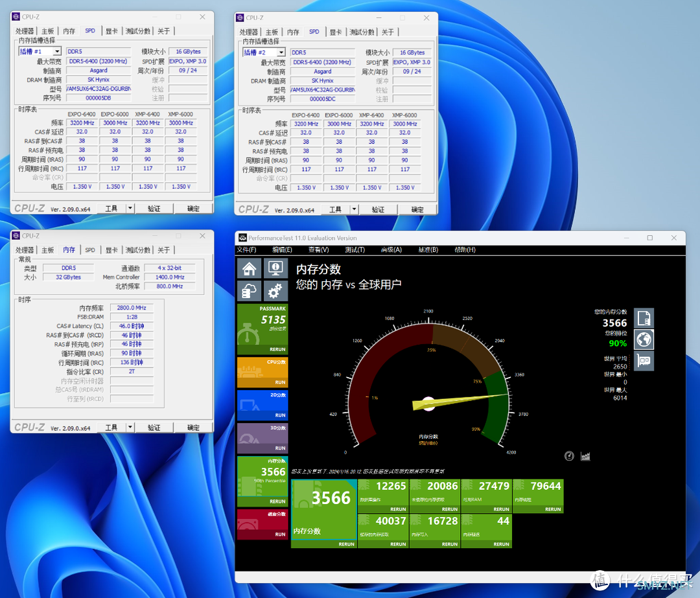The image size is (700, 598).
Task: Select the blue 2D score tile
Action: (262, 405)
